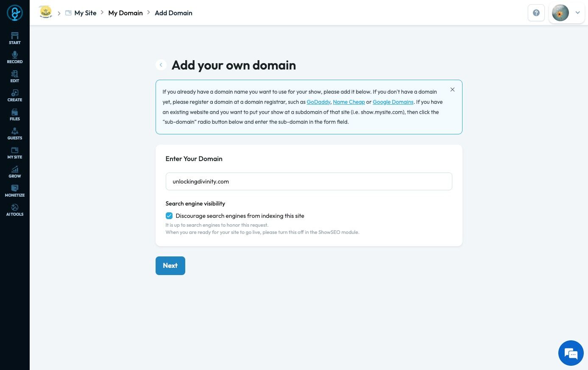Dismiss the domain info notice
Screen dimensions: 588x370
tap(452, 89)
